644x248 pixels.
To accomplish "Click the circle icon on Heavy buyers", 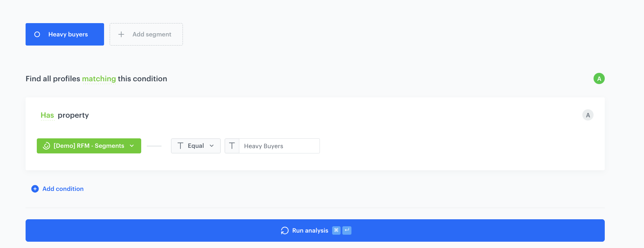I will [x=37, y=34].
